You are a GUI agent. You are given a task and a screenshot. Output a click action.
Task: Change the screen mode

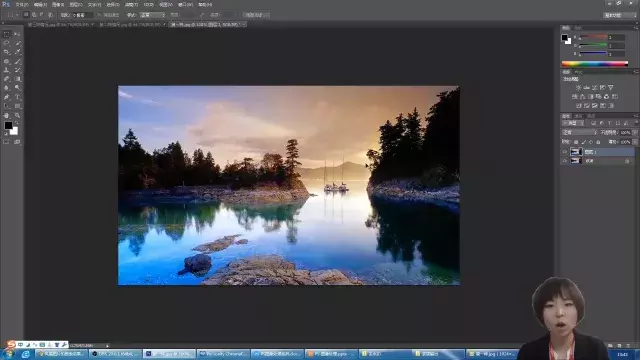click(17, 142)
